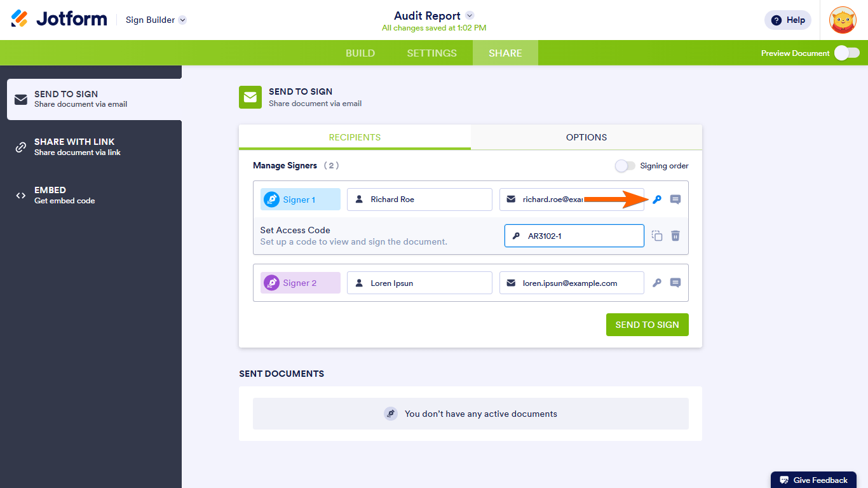Viewport: 868px width, 488px height.
Task: Click the envelope icon in Richard's email field
Action: [512, 200]
